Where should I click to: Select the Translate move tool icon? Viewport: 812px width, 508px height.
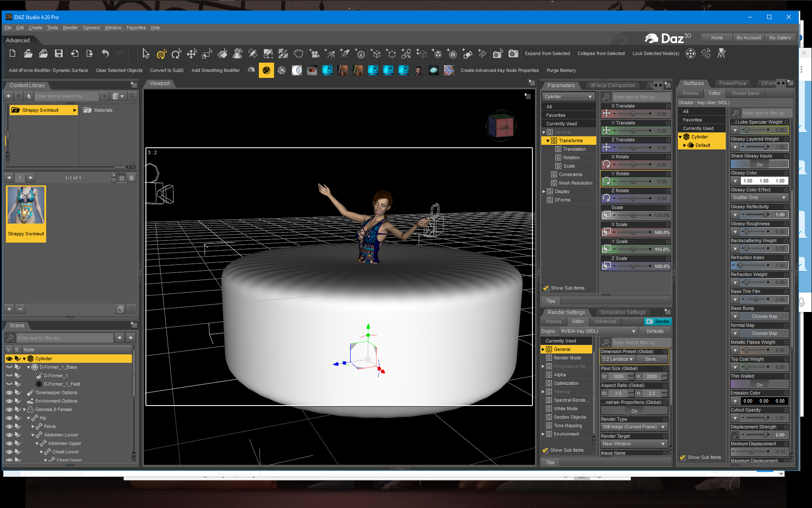click(192, 54)
